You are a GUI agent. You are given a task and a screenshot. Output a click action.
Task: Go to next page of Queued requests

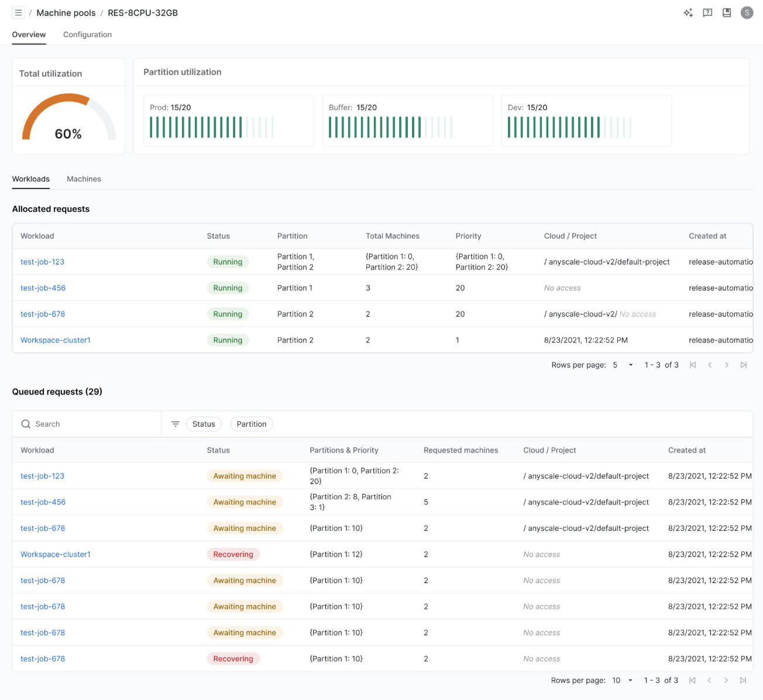click(726, 681)
